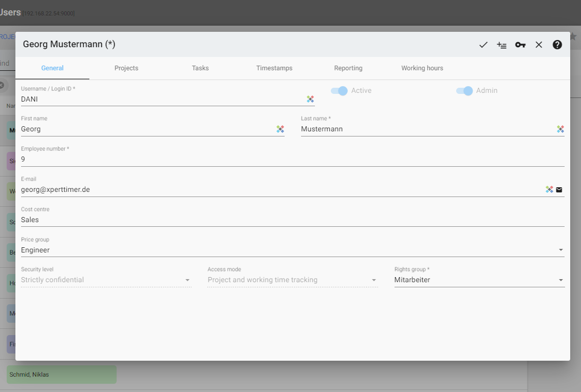Image resolution: width=581 pixels, height=392 pixels.
Task: Click the envelope icon beside the e-mail field
Action: point(559,190)
